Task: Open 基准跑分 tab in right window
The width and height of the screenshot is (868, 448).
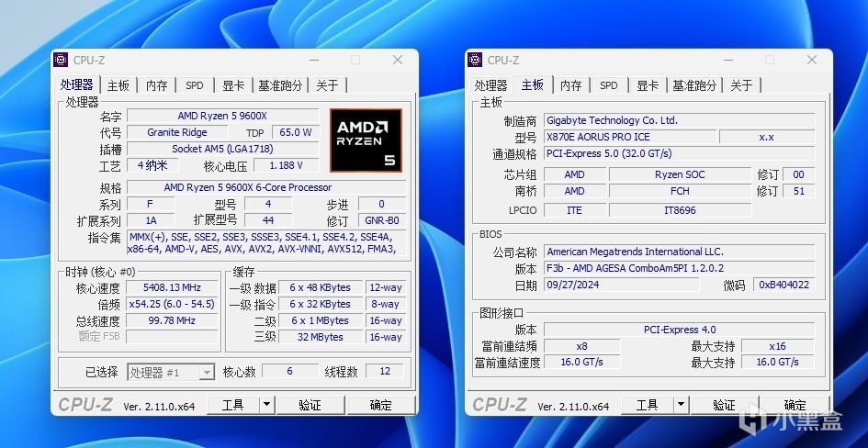Action: pos(694,85)
